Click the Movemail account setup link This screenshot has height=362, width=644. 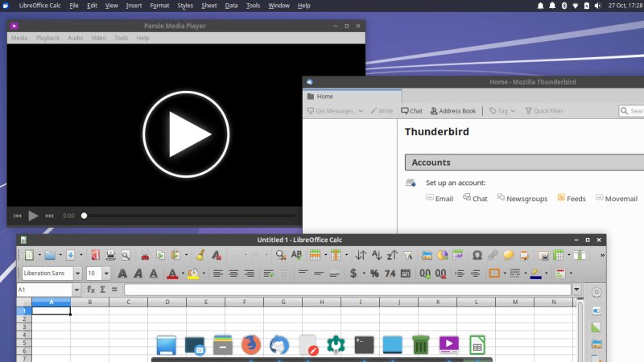coord(617,198)
